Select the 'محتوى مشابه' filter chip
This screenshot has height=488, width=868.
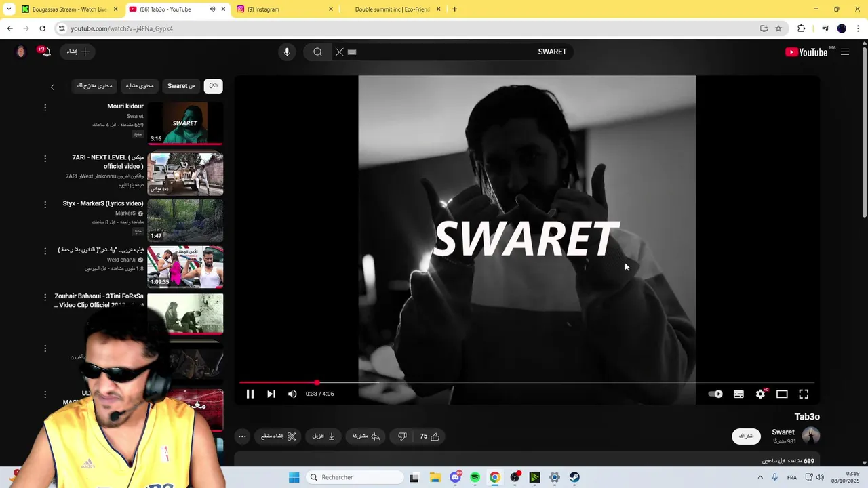point(140,86)
